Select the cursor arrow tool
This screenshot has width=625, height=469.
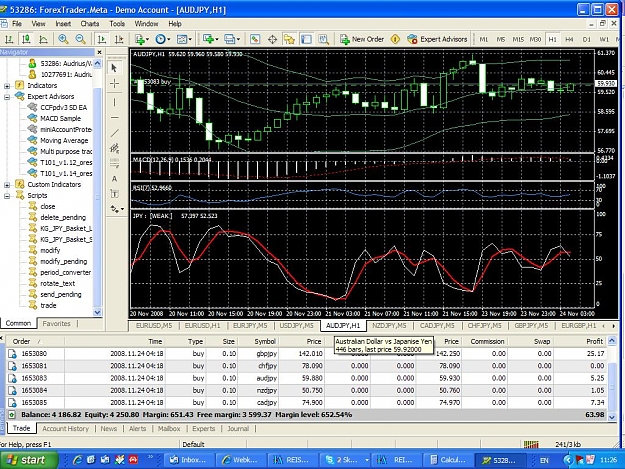[114, 68]
